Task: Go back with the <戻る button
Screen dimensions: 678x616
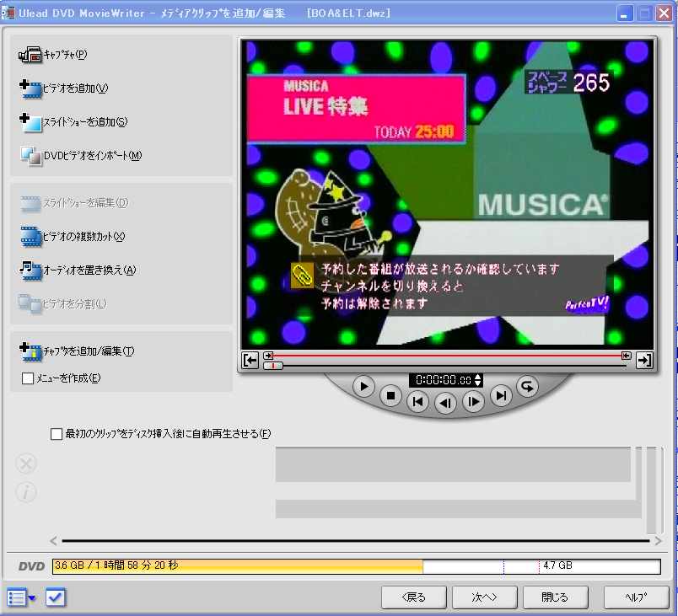Action: 414,597
